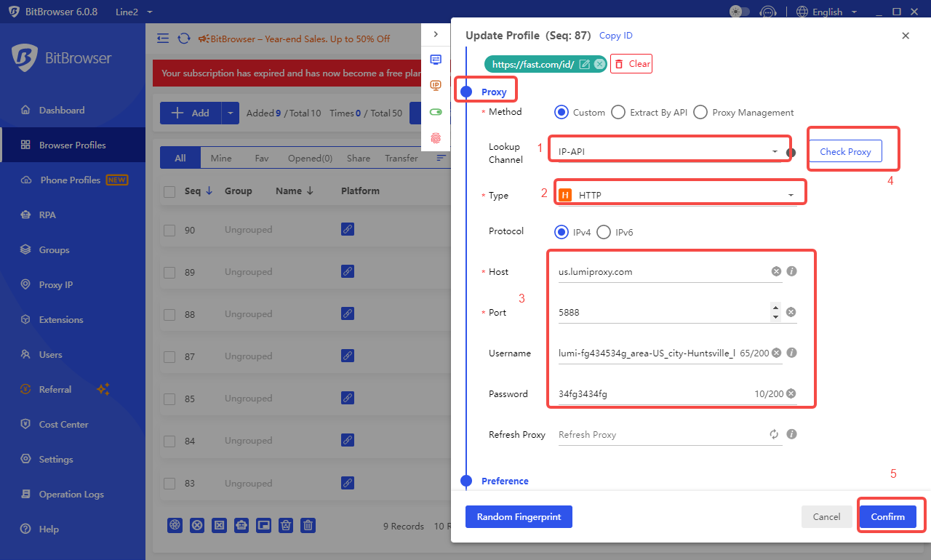Open the proxy Type HTTP dropdown
The image size is (931, 560).
coord(676,195)
